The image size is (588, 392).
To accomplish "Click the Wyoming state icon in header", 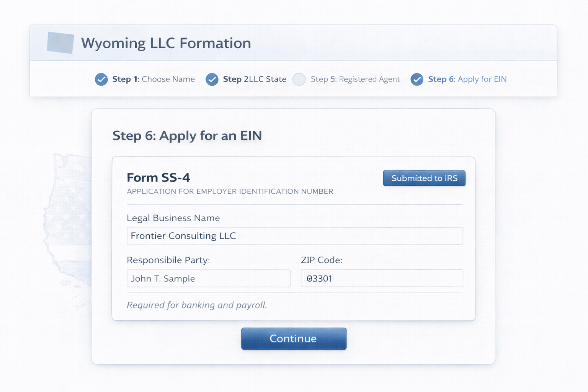I will tap(60, 43).
